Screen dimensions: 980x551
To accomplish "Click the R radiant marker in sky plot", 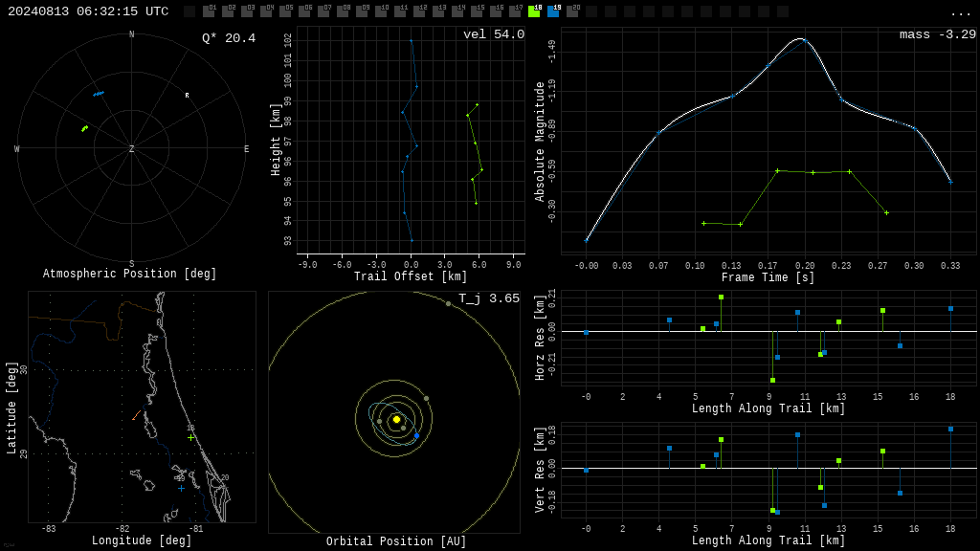I will (187, 95).
